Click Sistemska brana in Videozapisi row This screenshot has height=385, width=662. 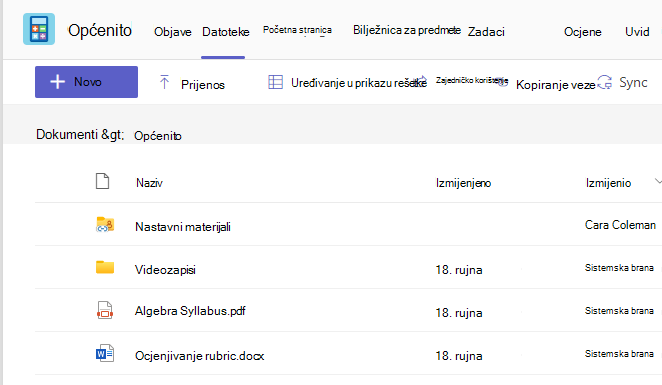tap(619, 268)
